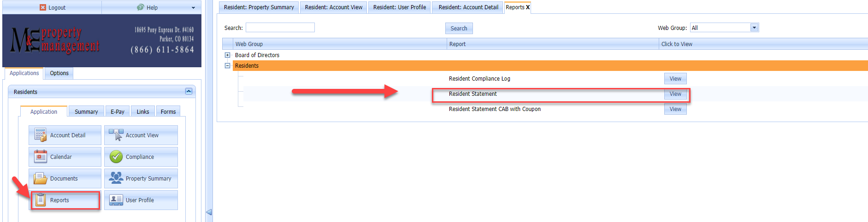The image size is (868, 222).
Task: Open Account Detail calculator icon
Action: [x=41, y=135]
